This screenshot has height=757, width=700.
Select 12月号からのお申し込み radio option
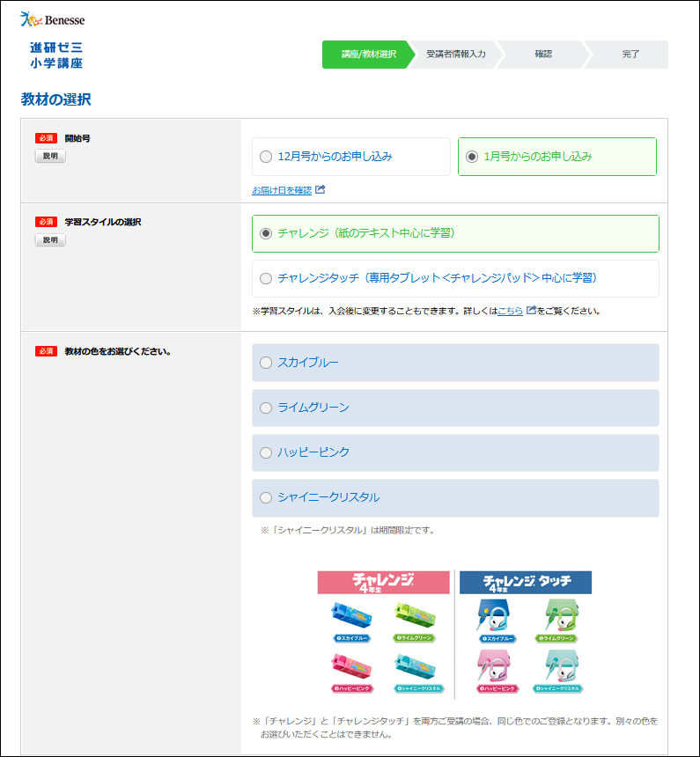(x=267, y=157)
